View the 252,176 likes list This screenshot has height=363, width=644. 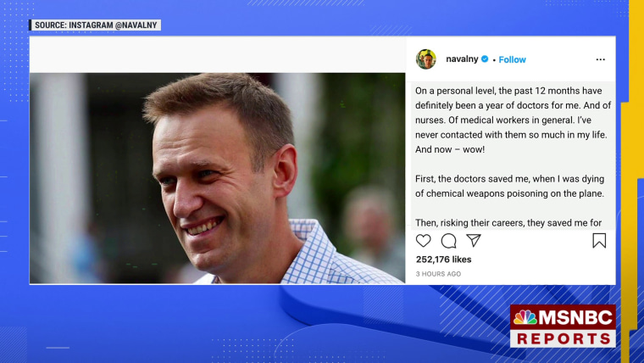(x=443, y=260)
